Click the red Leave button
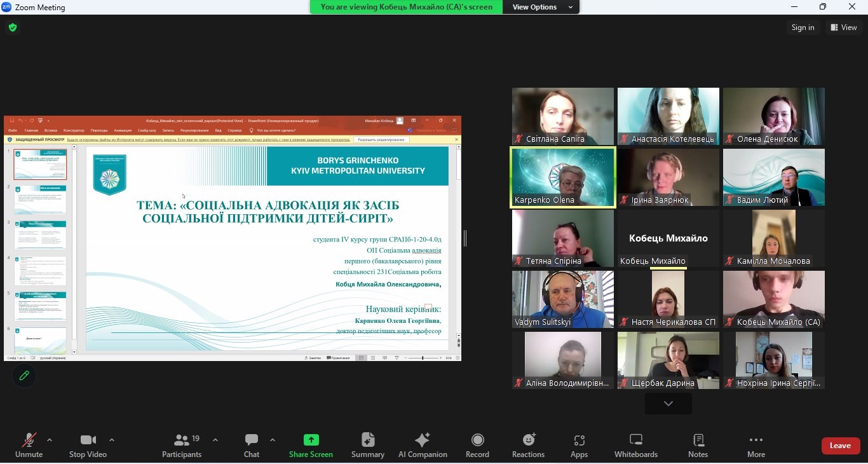Image resolution: width=868 pixels, height=464 pixels. pos(840,446)
